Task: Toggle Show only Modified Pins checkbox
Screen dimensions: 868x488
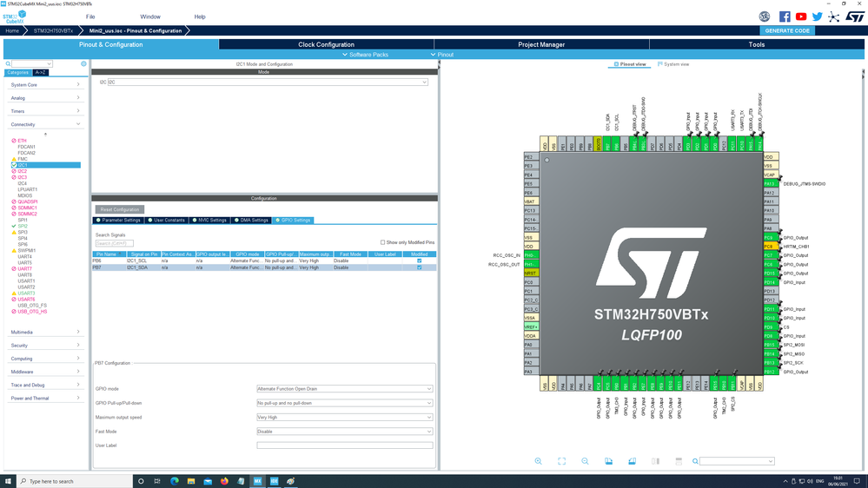Action: coord(382,242)
